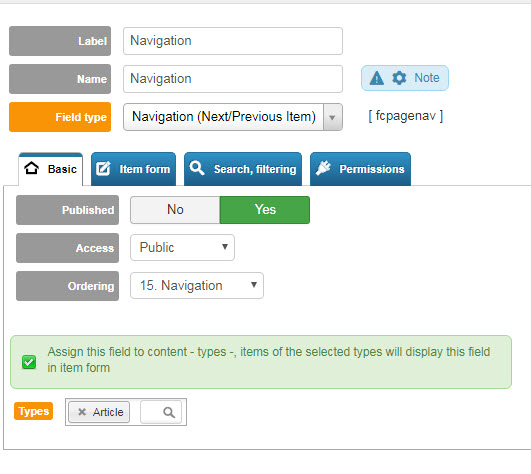Click the house icon on Basic tab
This screenshot has height=474, width=531.
[x=31, y=168]
